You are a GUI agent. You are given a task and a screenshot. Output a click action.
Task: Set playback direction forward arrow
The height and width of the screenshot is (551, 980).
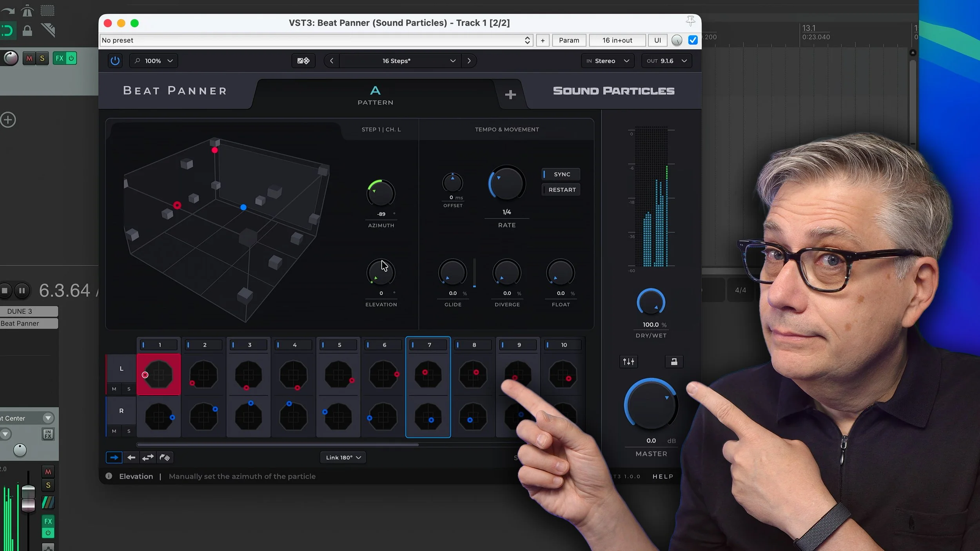114,457
